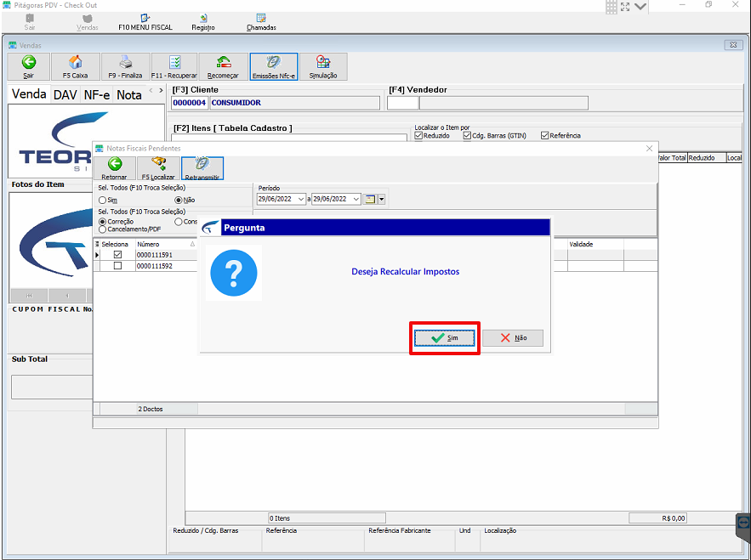Click the F4 Vendedor code field

[403, 103]
